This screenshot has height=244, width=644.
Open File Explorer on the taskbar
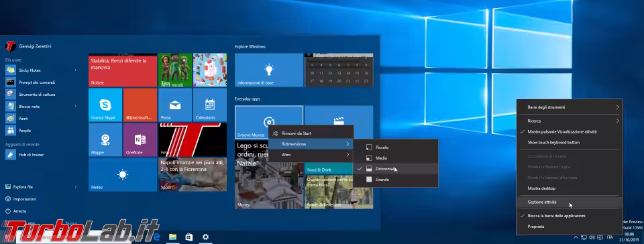(x=172, y=237)
